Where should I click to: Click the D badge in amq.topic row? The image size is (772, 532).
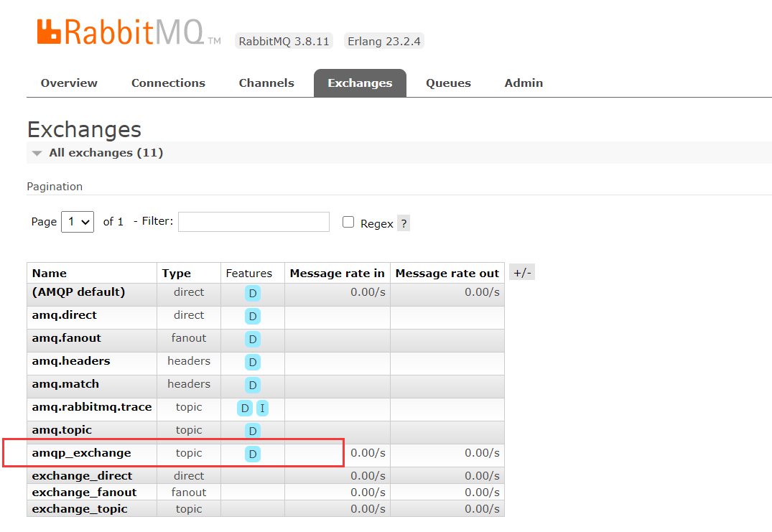253,431
